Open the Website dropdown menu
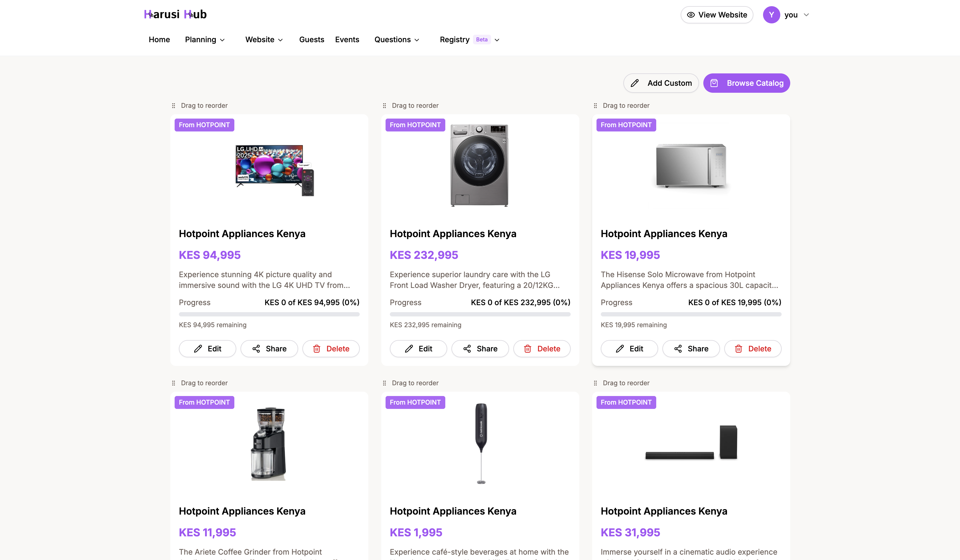 coord(264,40)
